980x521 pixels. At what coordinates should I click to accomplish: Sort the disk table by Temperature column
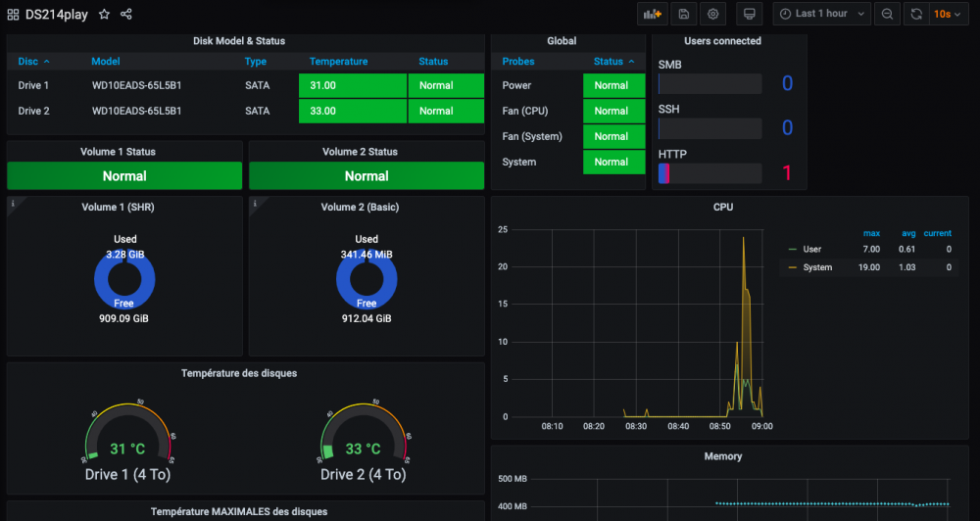338,62
